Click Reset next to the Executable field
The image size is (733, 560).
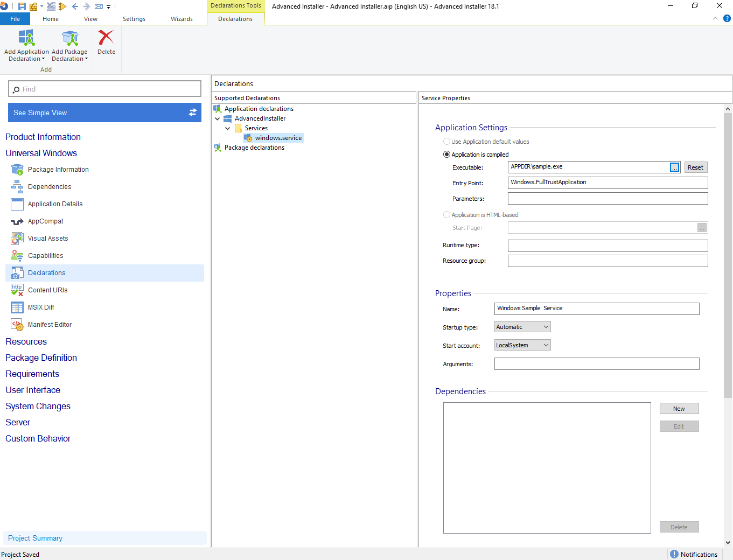point(695,167)
